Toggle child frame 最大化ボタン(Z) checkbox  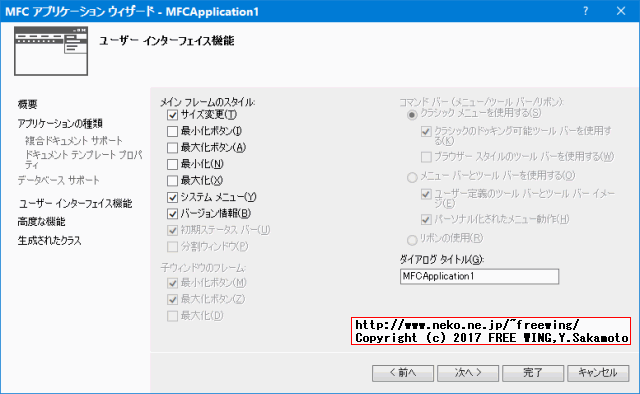(172, 299)
